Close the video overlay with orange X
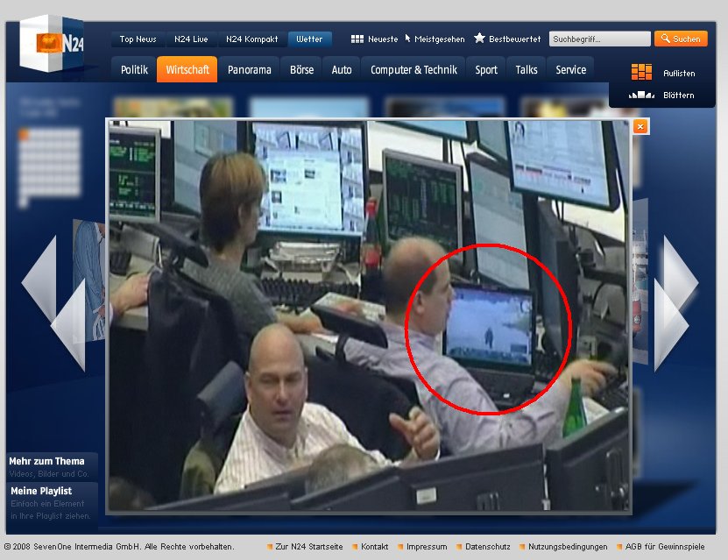This screenshot has width=728, height=560. click(x=640, y=127)
